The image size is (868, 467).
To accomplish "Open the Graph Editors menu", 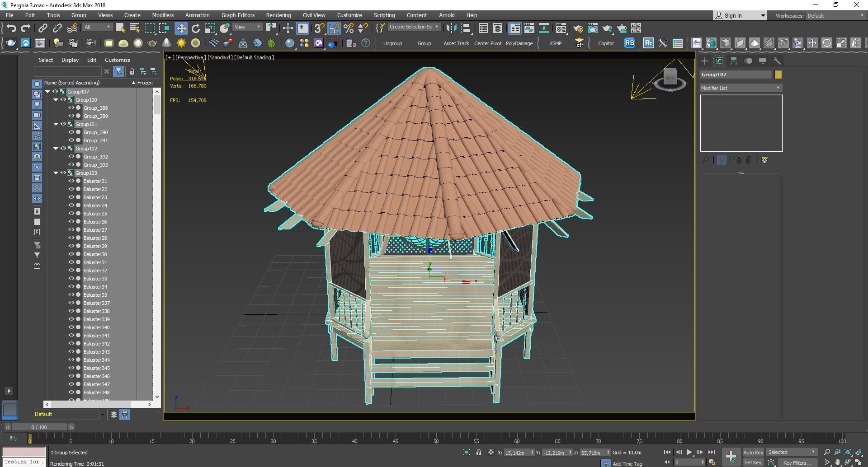I will coord(238,15).
